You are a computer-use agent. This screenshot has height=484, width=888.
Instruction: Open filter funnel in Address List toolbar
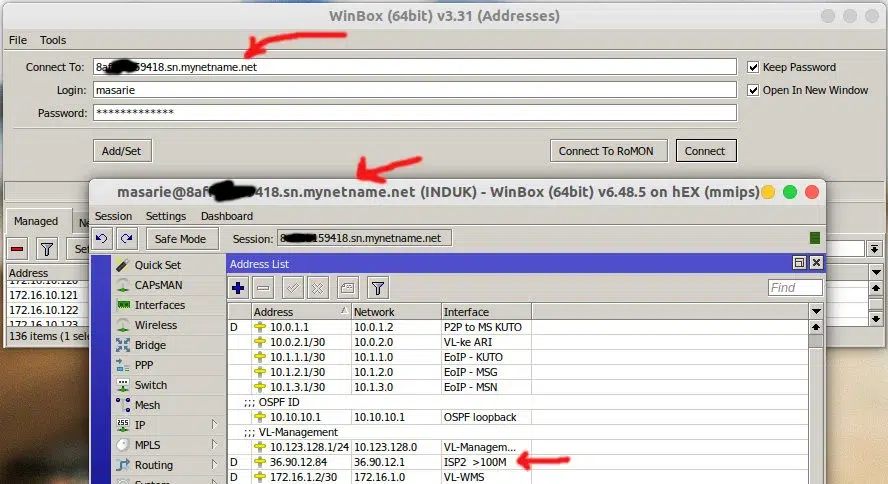(378, 288)
